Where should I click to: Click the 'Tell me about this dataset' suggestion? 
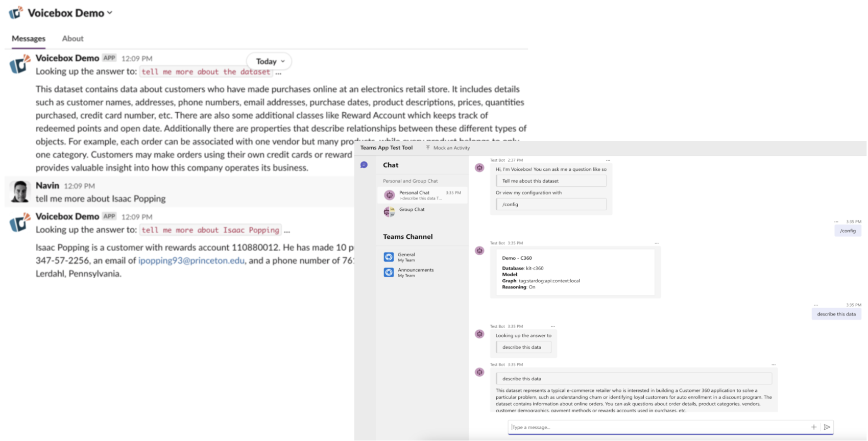click(551, 181)
